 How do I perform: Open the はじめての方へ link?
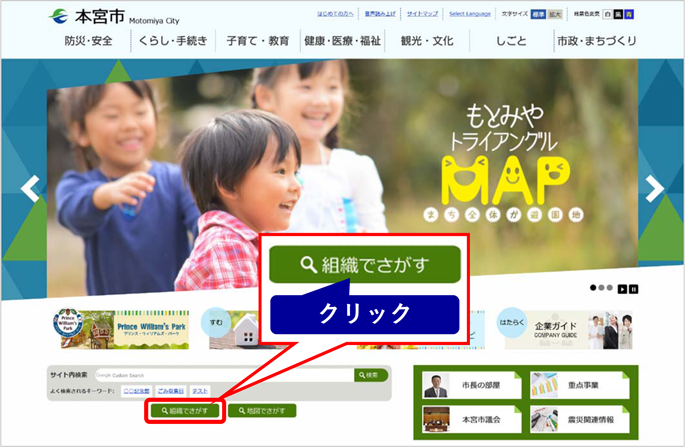click(335, 14)
